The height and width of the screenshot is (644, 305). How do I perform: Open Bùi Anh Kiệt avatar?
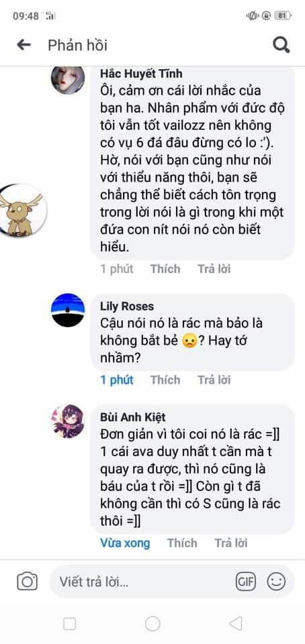click(68, 421)
